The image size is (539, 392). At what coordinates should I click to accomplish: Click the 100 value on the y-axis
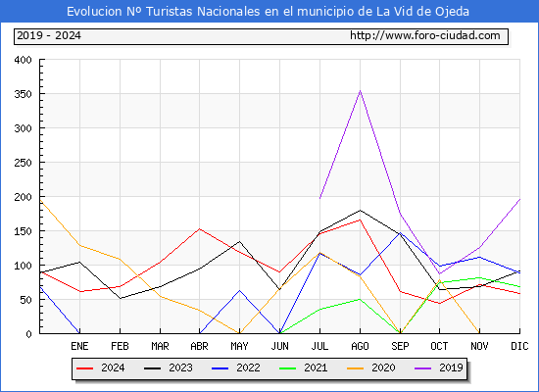point(23,266)
